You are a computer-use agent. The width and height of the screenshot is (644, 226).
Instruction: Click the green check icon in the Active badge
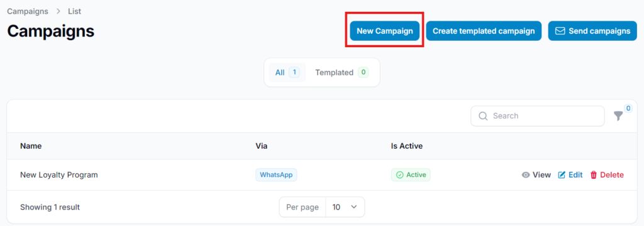[399, 175]
